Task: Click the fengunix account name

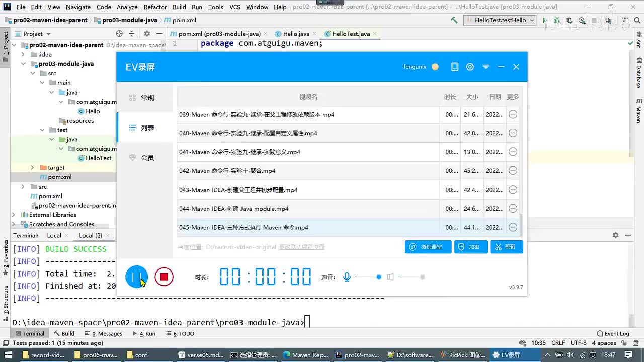Action: [x=415, y=67]
